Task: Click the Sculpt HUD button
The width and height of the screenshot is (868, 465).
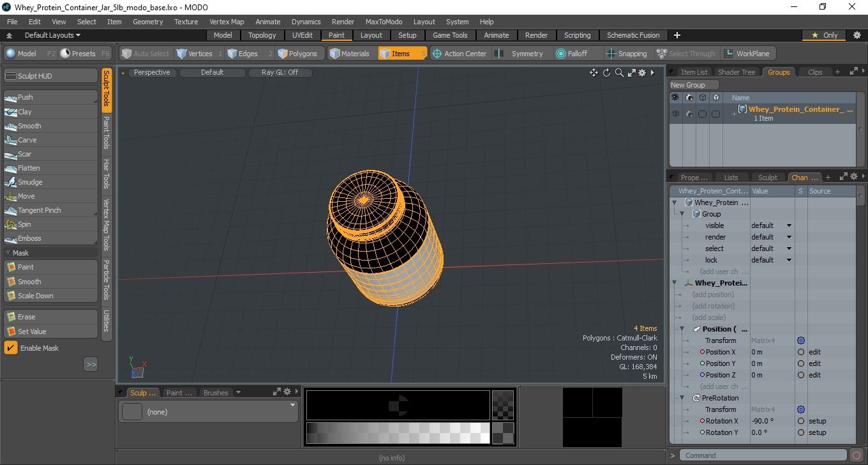Action: tap(50, 76)
